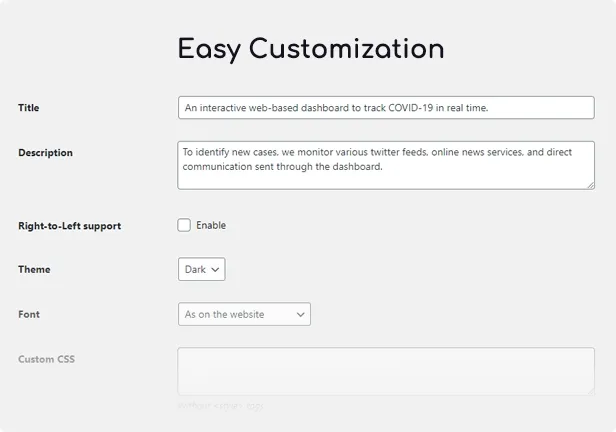Viewport: 616px width, 432px height.
Task: Click the Description field label
Action: pos(45,153)
